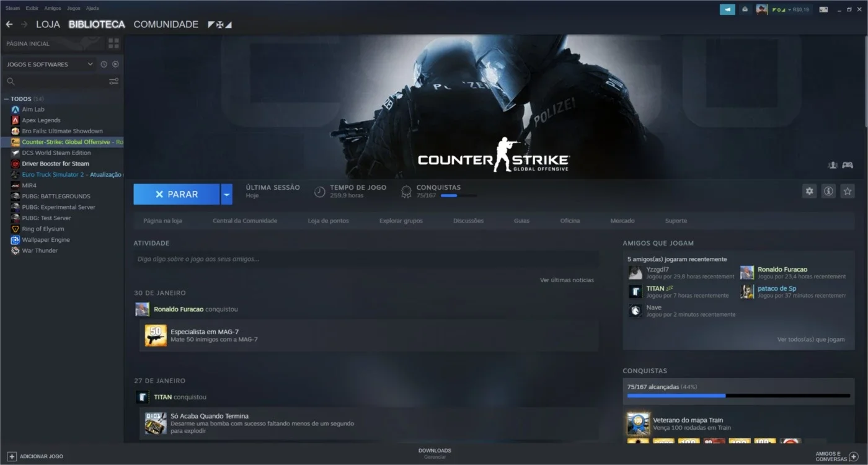Viewport: 868px width, 465px height.
Task: Open account dropdown near wallet balance
Action: pos(790,9)
